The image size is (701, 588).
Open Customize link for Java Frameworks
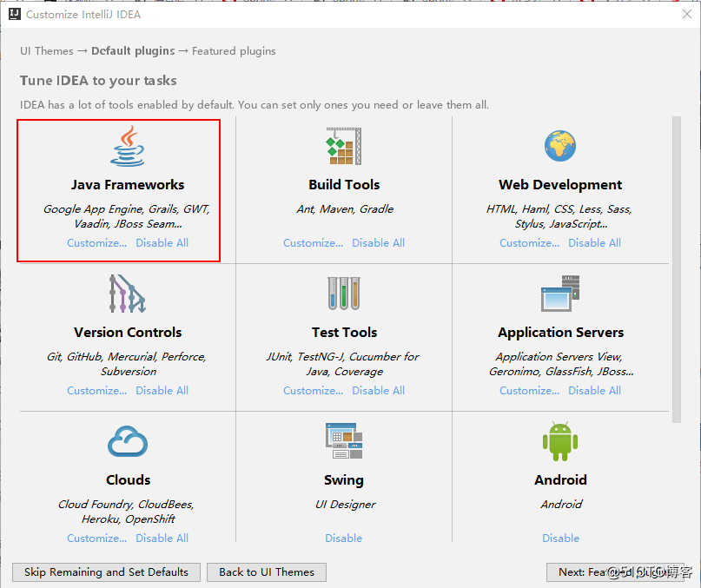point(97,243)
